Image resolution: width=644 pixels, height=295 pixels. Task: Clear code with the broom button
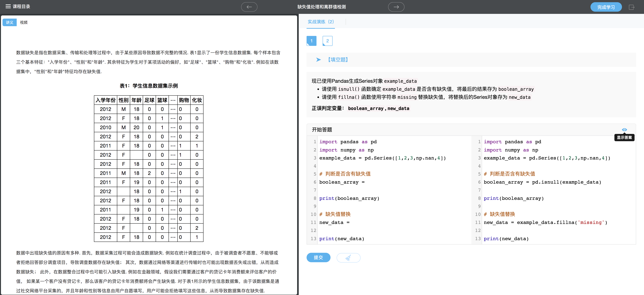tap(348, 257)
